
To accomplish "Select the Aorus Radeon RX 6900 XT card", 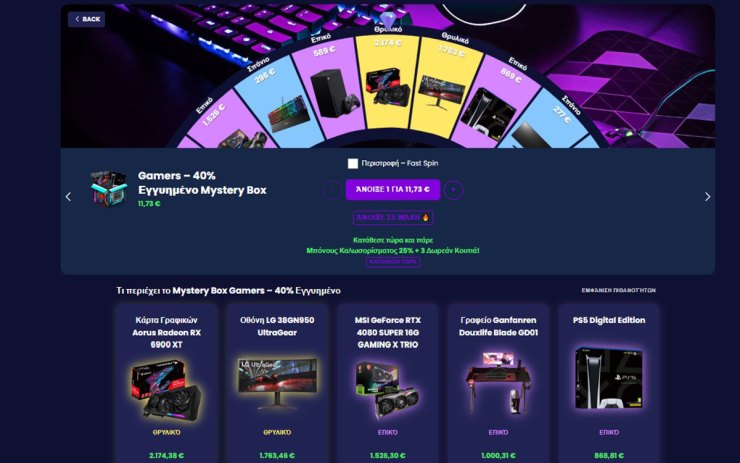I will (166, 384).
